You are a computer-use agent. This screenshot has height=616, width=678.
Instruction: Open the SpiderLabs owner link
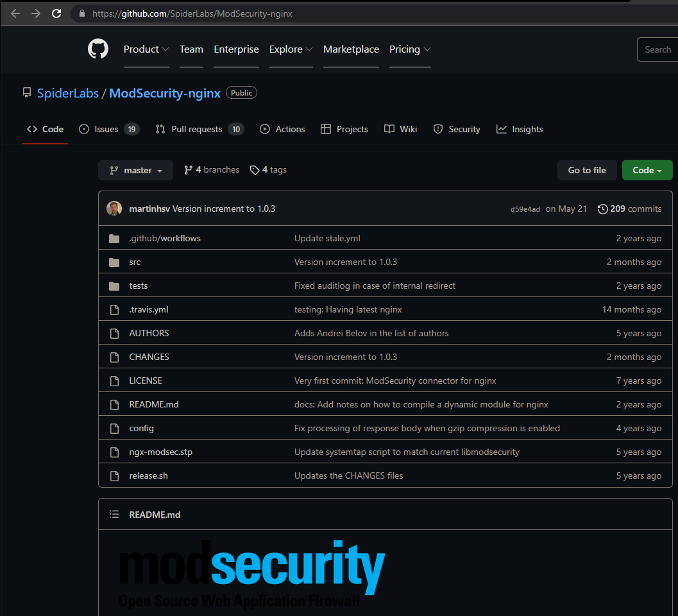68,93
